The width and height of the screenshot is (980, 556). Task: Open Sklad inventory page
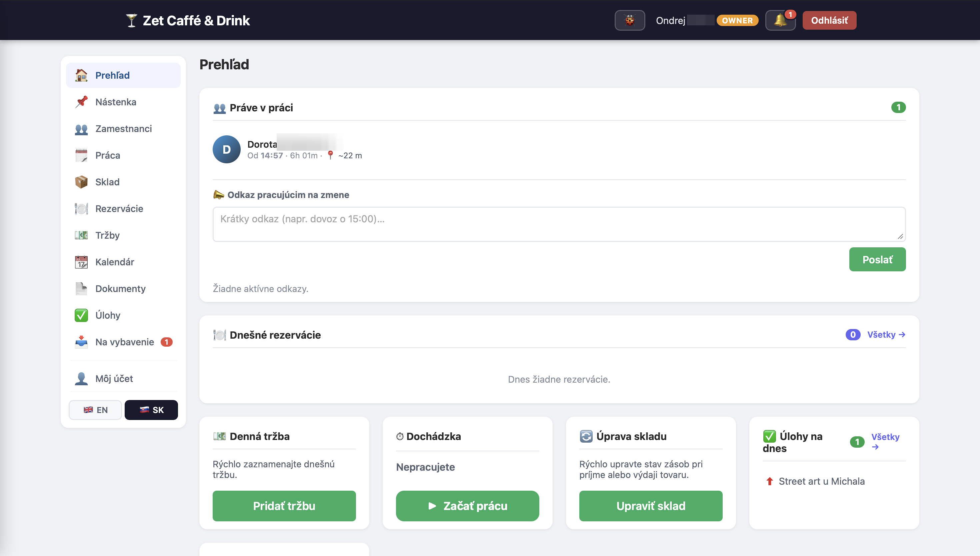coord(123,182)
